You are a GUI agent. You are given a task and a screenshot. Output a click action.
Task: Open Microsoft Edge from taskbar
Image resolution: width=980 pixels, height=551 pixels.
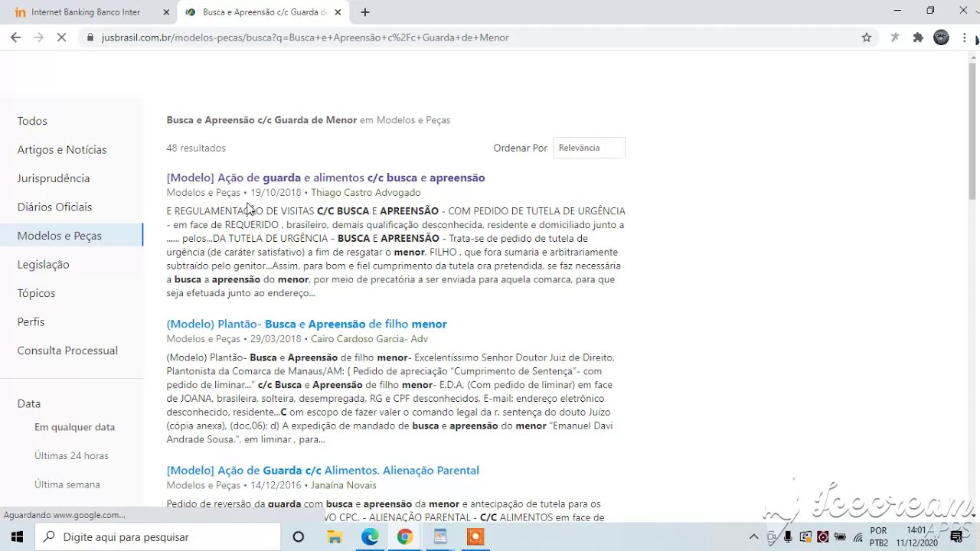(x=370, y=536)
